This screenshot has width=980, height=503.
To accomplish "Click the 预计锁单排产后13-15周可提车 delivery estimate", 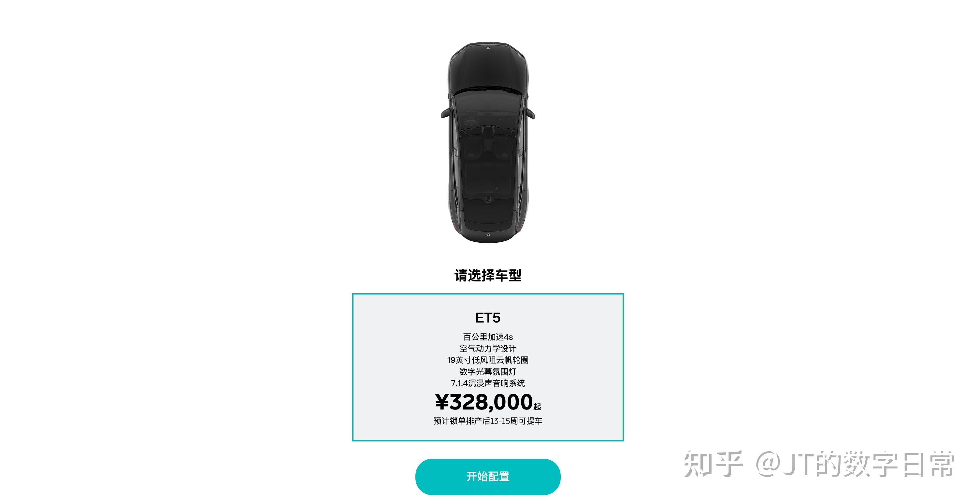I will pos(488,421).
